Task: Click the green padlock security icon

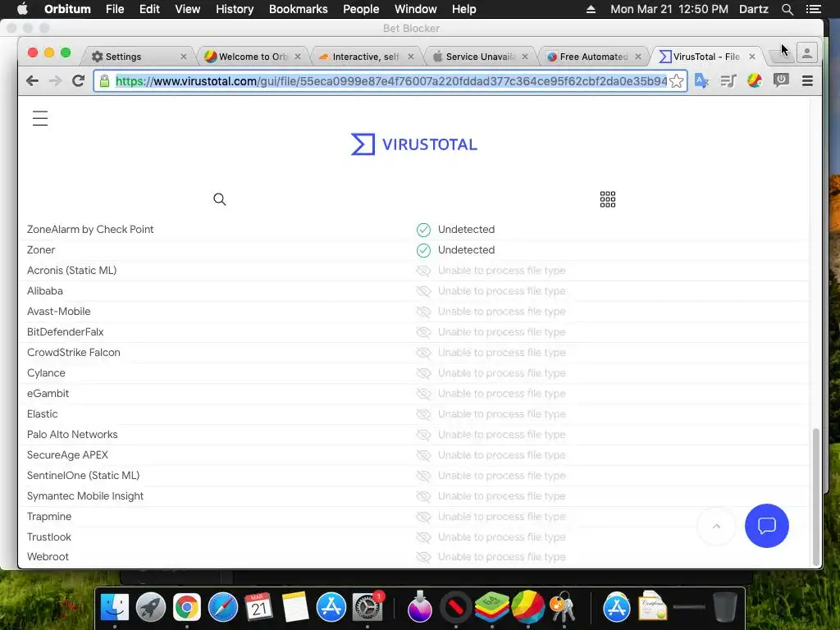Action: click(104, 81)
